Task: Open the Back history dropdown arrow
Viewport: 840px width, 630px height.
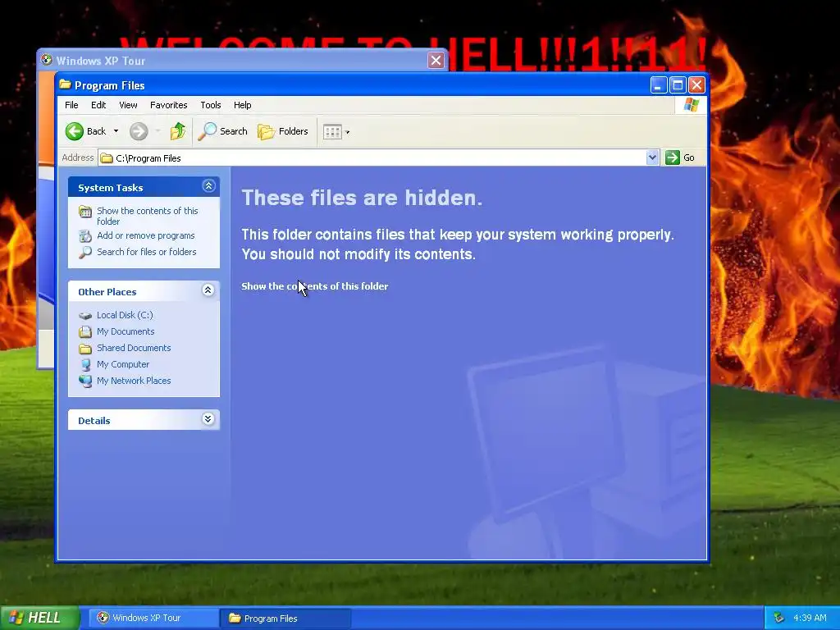Action: pyautogui.click(x=116, y=131)
